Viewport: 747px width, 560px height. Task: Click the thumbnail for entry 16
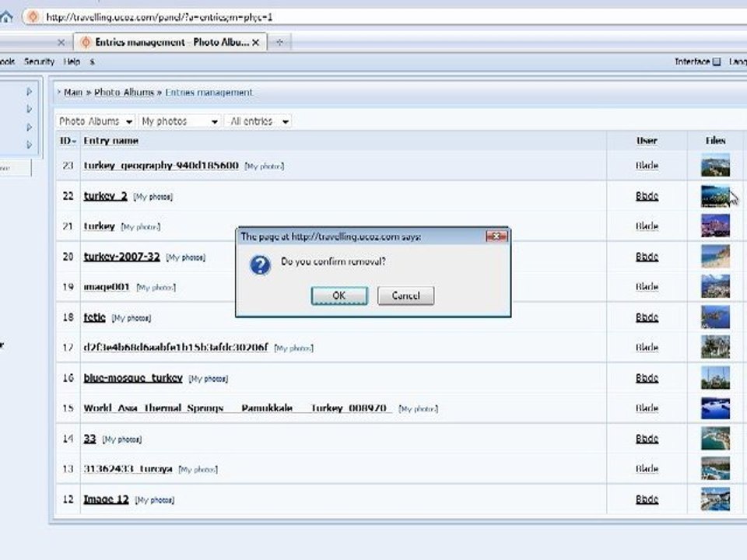(715, 378)
